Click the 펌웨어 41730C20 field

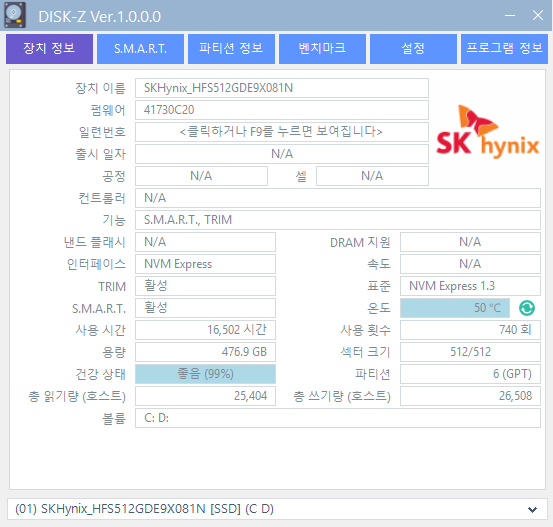(x=282, y=110)
